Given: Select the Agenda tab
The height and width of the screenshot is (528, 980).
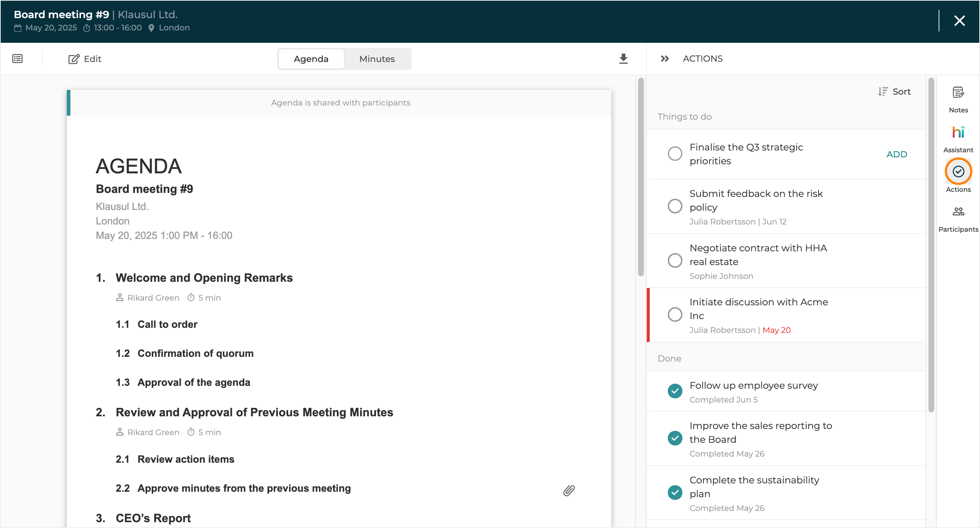Looking at the screenshot, I should pyautogui.click(x=311, y=59).
